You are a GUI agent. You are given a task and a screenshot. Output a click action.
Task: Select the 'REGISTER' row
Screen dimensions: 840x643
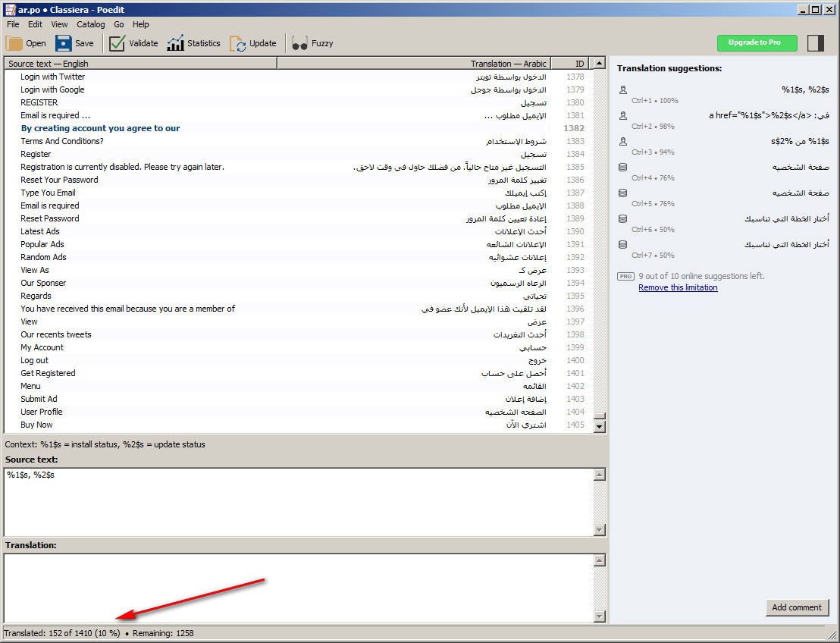[298, 102]
